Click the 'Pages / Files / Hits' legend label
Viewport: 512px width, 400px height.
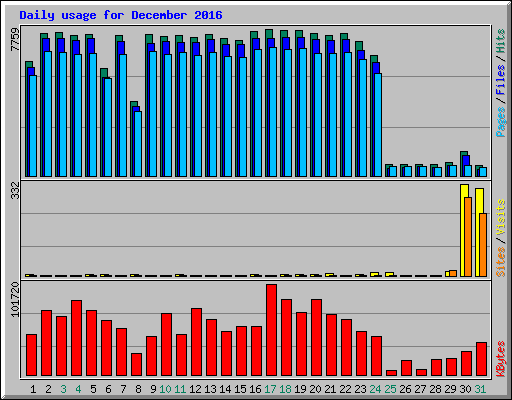(x=500, y=83)
